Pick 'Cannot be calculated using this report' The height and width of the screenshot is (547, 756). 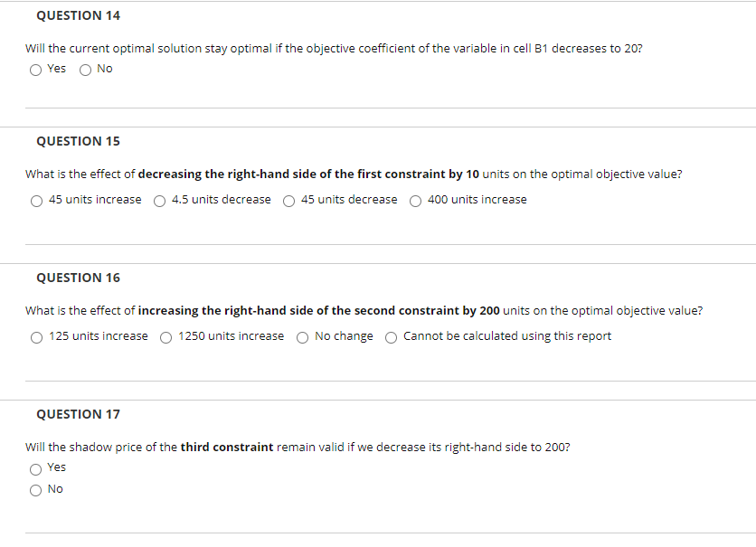coord(390,336)
